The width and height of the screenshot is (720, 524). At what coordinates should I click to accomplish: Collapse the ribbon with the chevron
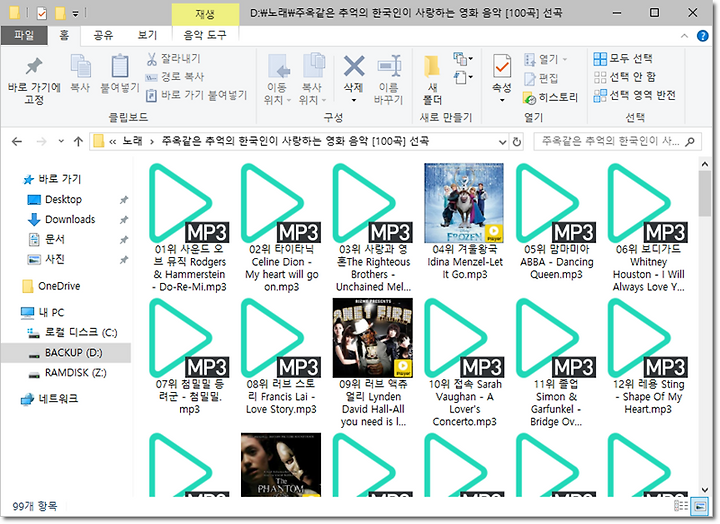684,35
